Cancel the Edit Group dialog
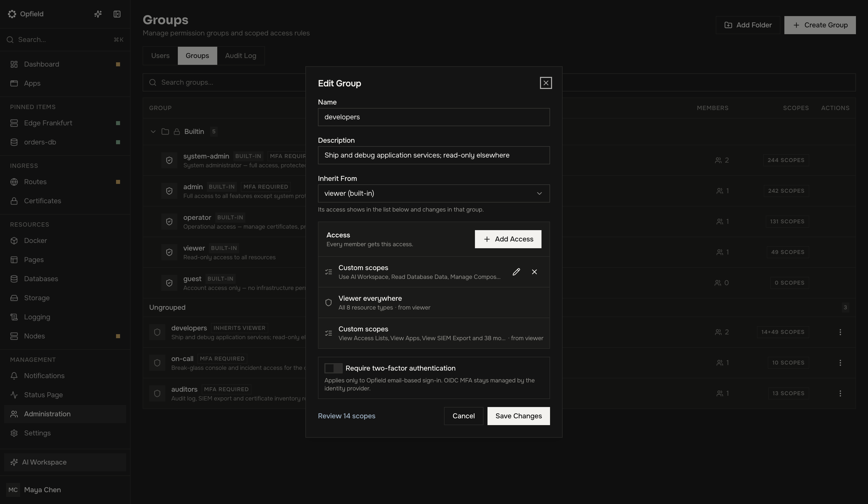The height and width of the screenshot is (504, 868). click(x=463, y=416)
